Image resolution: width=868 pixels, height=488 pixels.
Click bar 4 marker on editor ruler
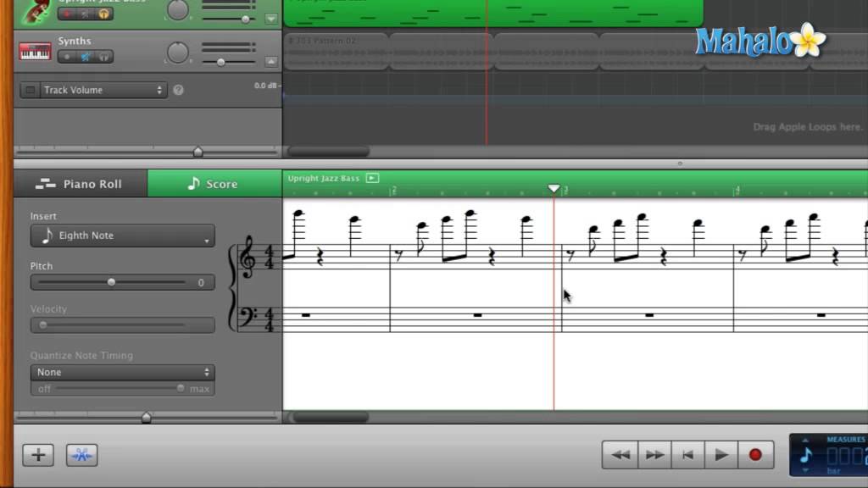(x=737, y=190)
